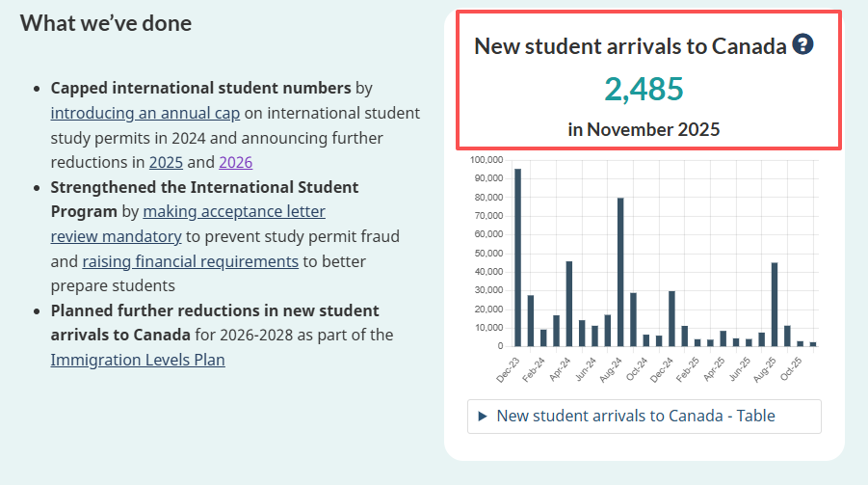Open the 'introducing an annual cap' link
The image size is (868, 485).
coord(145,113)
